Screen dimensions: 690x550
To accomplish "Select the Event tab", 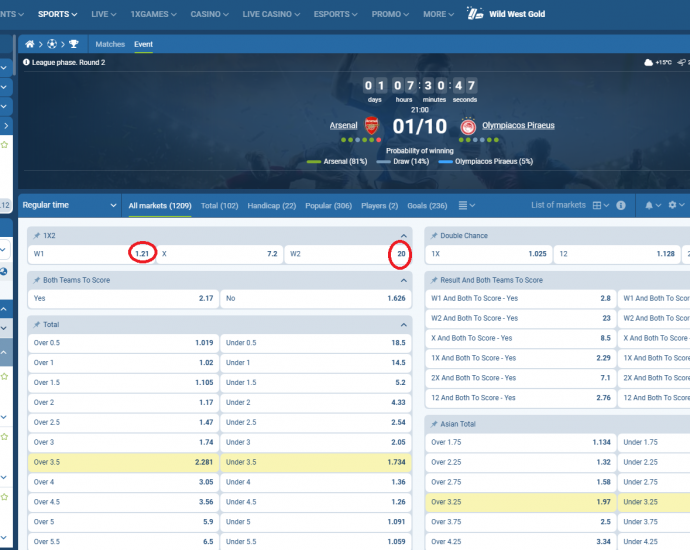I will (x=143, y=44).
